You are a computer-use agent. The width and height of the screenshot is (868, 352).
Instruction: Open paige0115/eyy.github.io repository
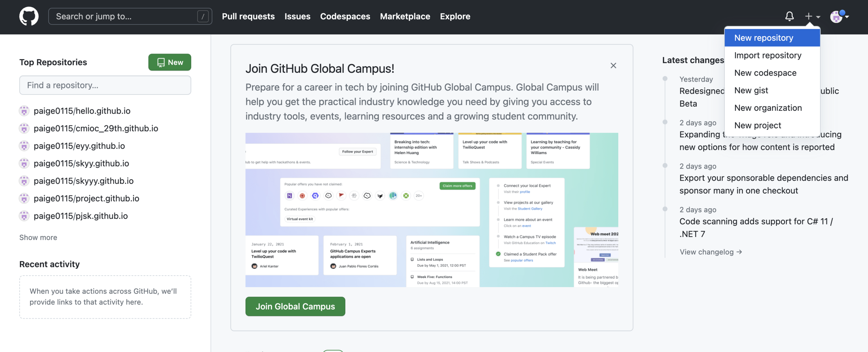[x=79, y=146]
